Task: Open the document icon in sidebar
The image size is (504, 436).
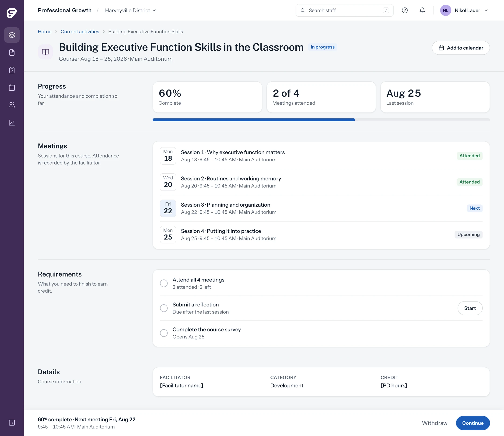Action: click(12, 53)
